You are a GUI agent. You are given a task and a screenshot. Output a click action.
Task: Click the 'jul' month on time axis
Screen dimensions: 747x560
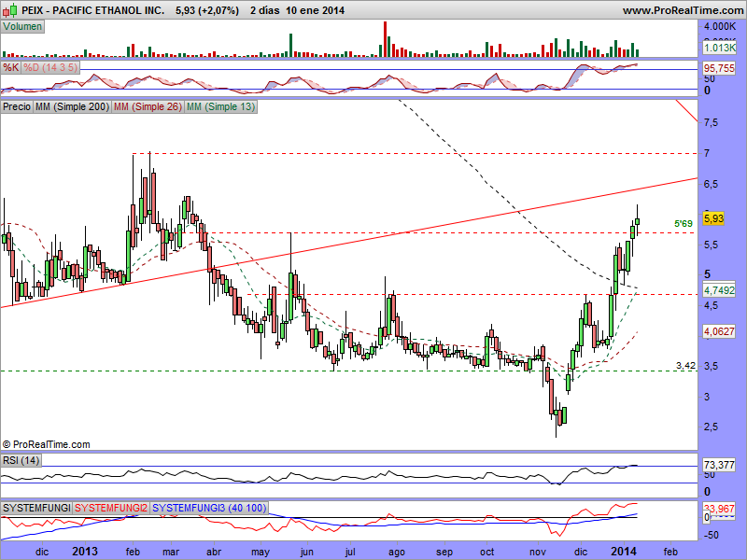[x=350, y=553]
